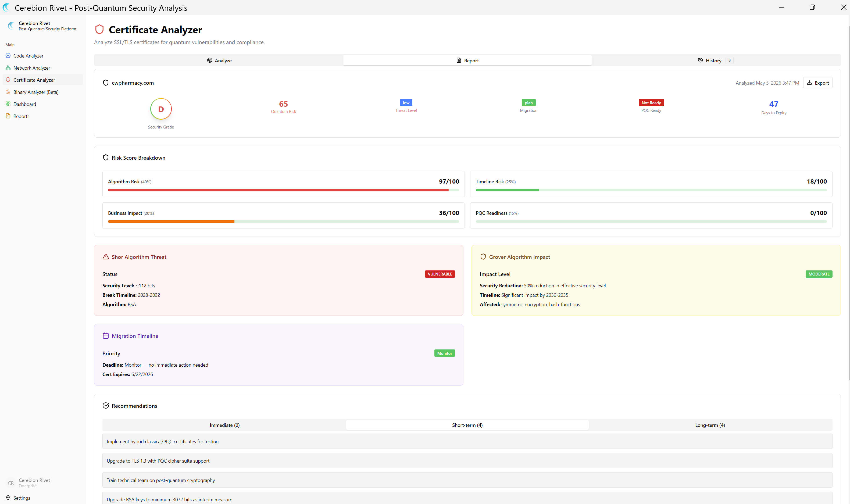The image size is (850, 504).
Task: Click the CR user avatar
Action: [11, 483]
